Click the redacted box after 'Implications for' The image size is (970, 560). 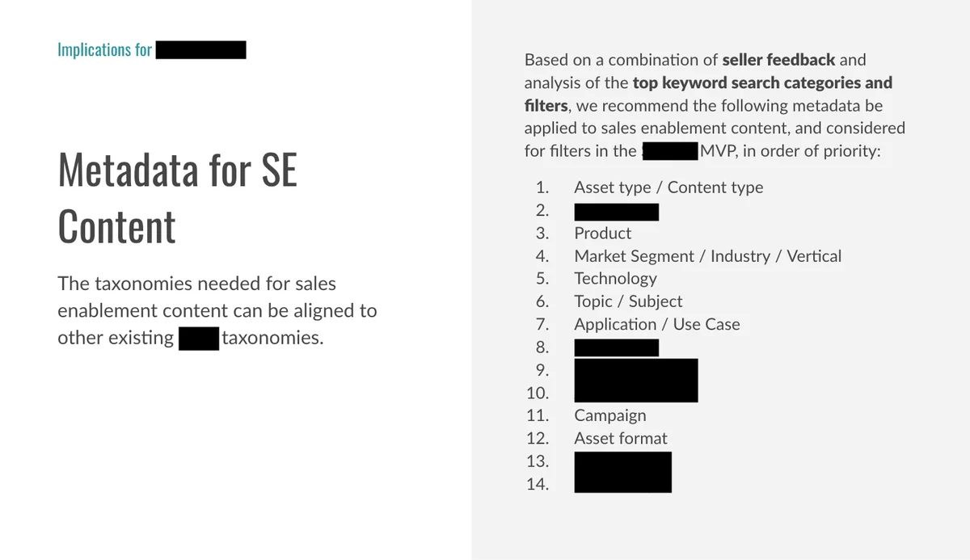[200, 50]
